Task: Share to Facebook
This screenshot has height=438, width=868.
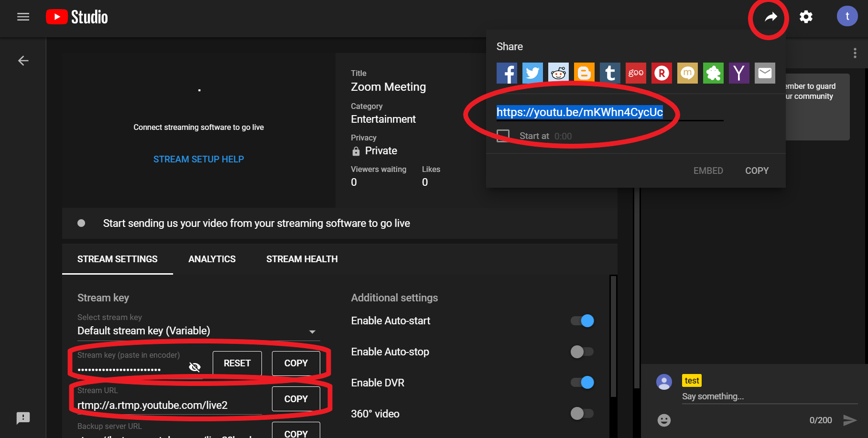Action: tap(507, 73)
